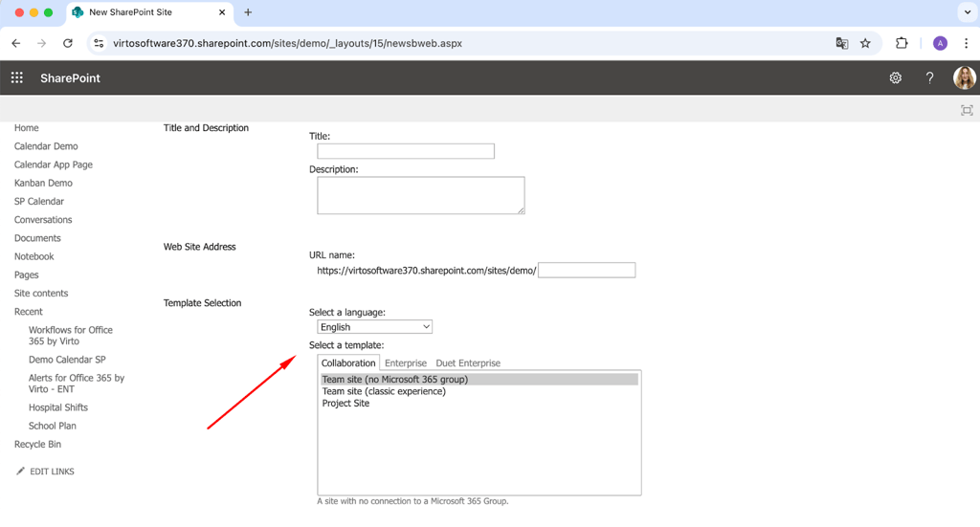
Task: Open SP Calendar navigation link
Action: point(38,201)
